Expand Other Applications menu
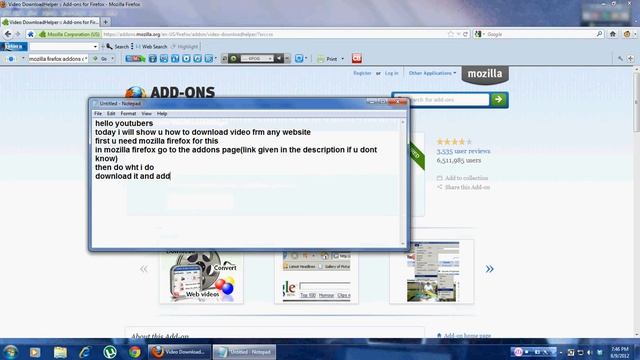This screenshot has width=640, height=360. pyautogui.click(x=432, y=73)
